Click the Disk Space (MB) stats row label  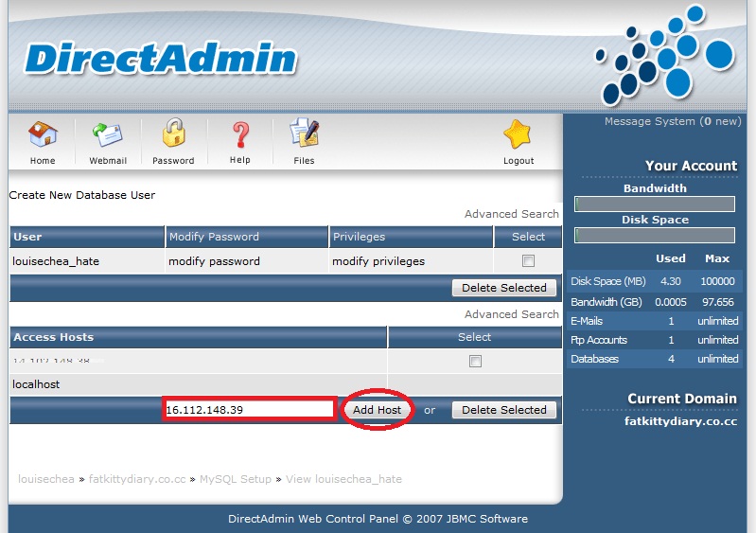point(608,281)
